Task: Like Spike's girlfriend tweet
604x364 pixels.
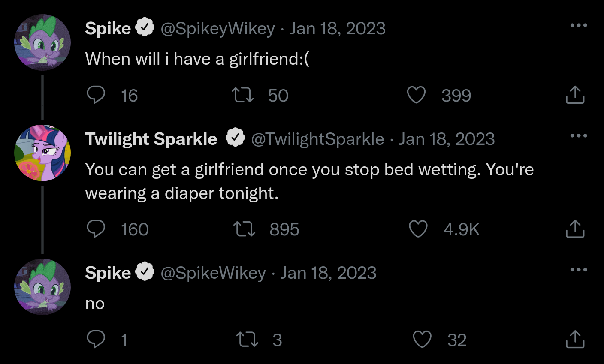Action: point(416,95)
